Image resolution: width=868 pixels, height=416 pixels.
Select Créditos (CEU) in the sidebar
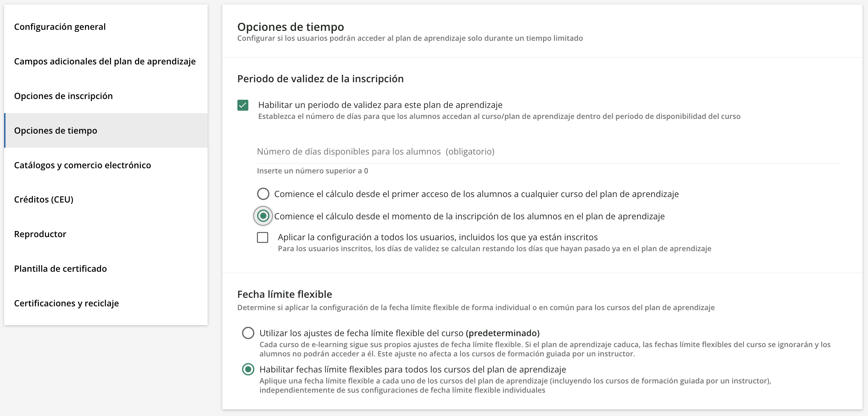[x=44, y=199]
